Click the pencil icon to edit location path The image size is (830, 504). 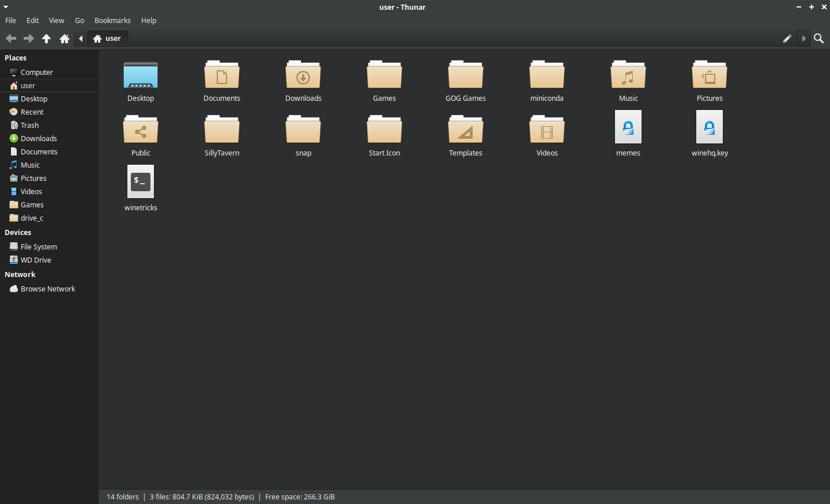click(787, 39)
